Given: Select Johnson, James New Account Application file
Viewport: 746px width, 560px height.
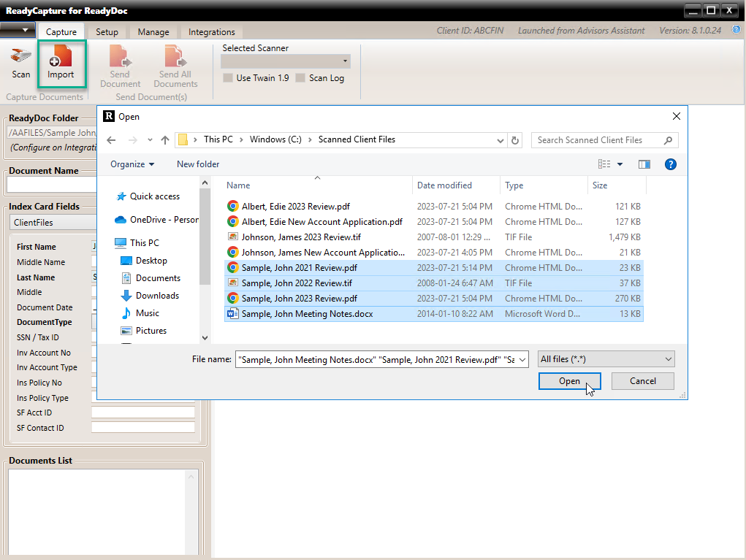Looking at the screenshot, I should tap(434, 253).
